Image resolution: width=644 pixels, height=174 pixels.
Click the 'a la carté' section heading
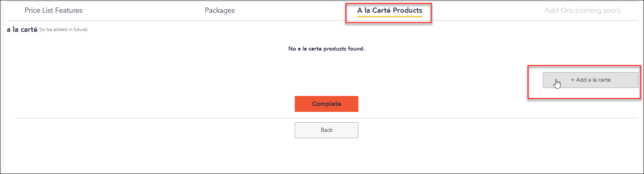click(x=22, y=29)
